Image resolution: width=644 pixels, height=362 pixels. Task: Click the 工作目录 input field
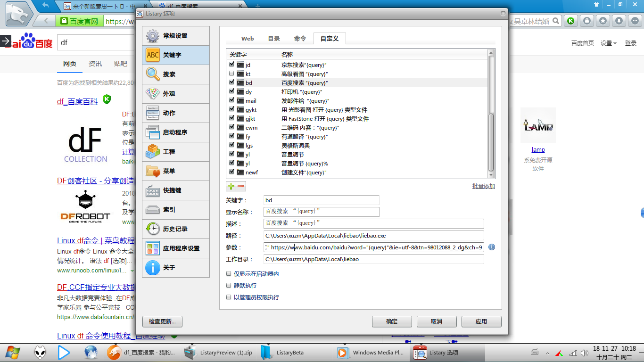point(374,259)
